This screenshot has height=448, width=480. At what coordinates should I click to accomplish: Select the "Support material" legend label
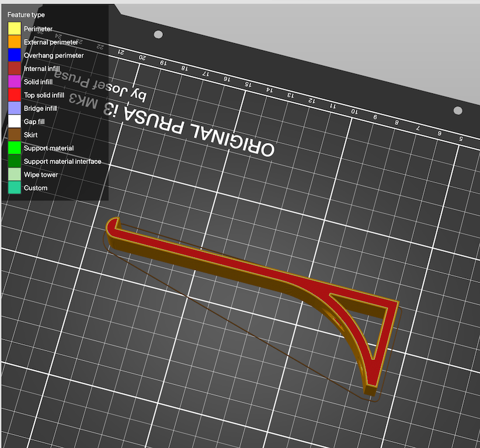tap(49, 148)
